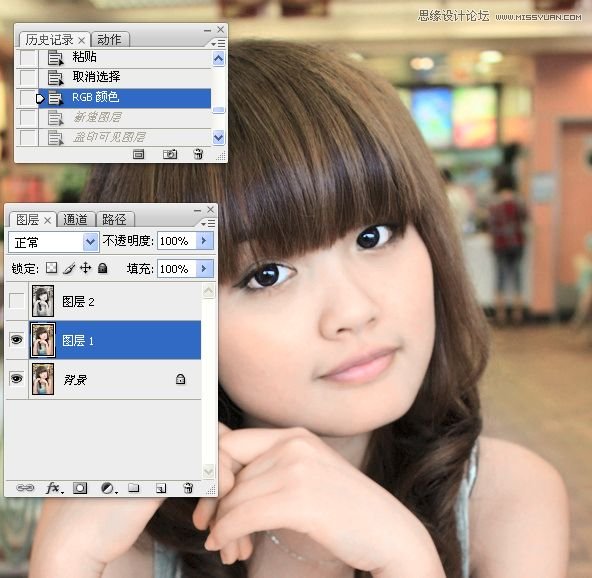Viewport: 592px width, 578px height.
Task: Click the link layers icon
Action: pyautogui.click(x=25, y=488)
